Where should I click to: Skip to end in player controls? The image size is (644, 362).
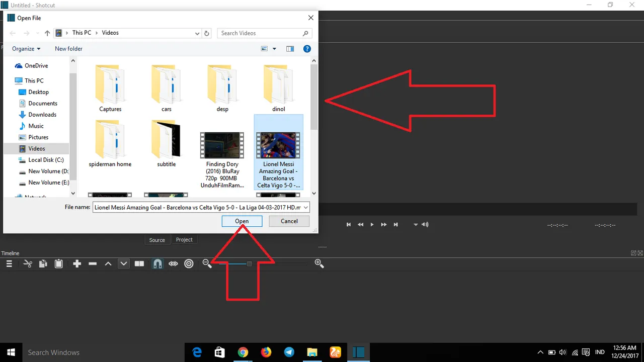(x=396, y=225)
